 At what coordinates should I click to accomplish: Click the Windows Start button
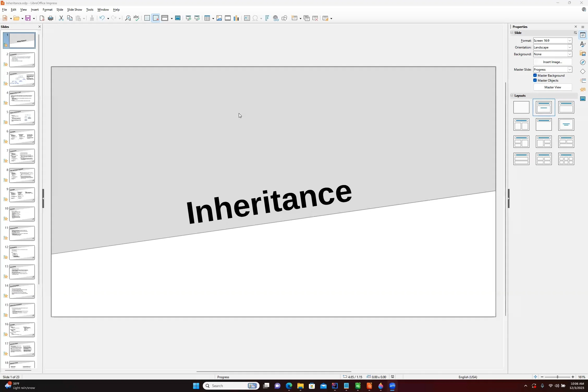pyautogui.click(x=196, y=386)
